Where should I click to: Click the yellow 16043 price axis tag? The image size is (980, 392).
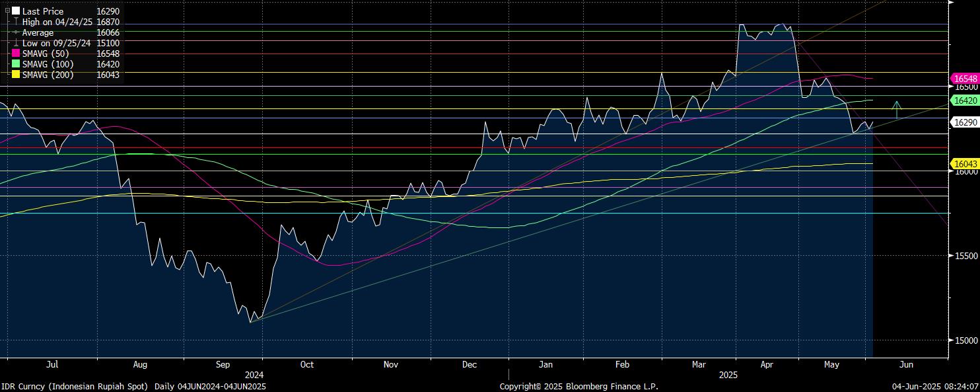(965, 163)
